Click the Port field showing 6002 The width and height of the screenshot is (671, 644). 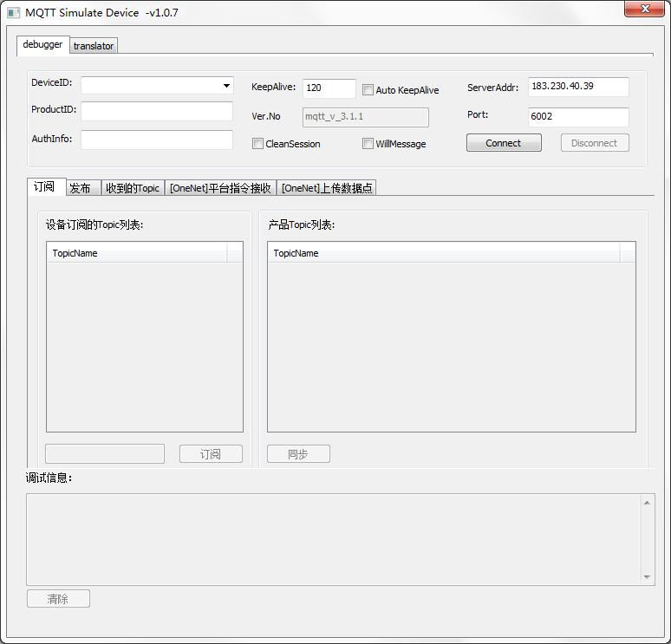click(x=577, y=116)
